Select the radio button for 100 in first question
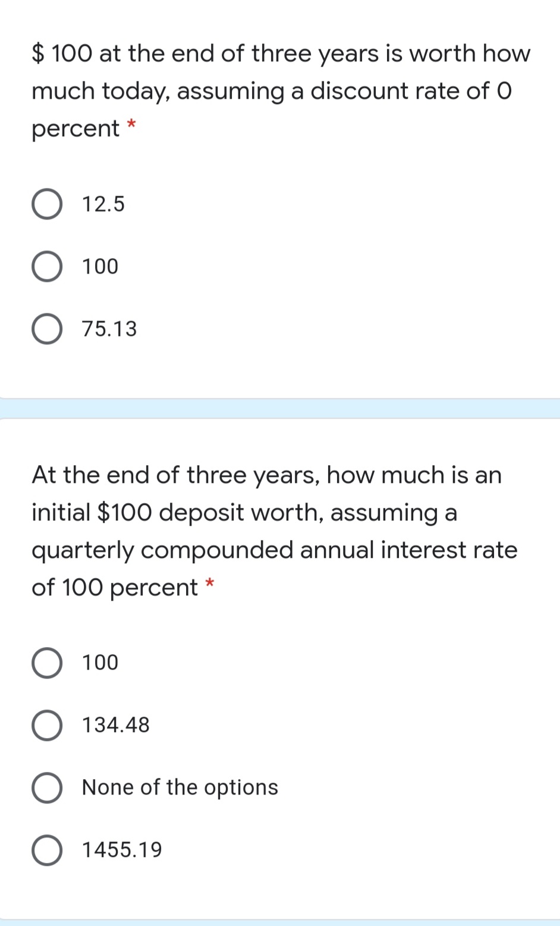560x926 pixels. click(x=48, y=266)
